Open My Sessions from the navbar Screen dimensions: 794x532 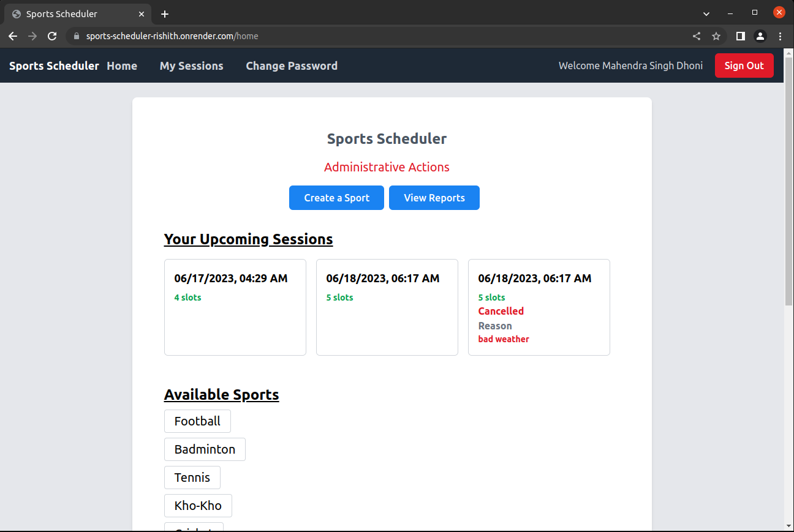pos(191,66)
